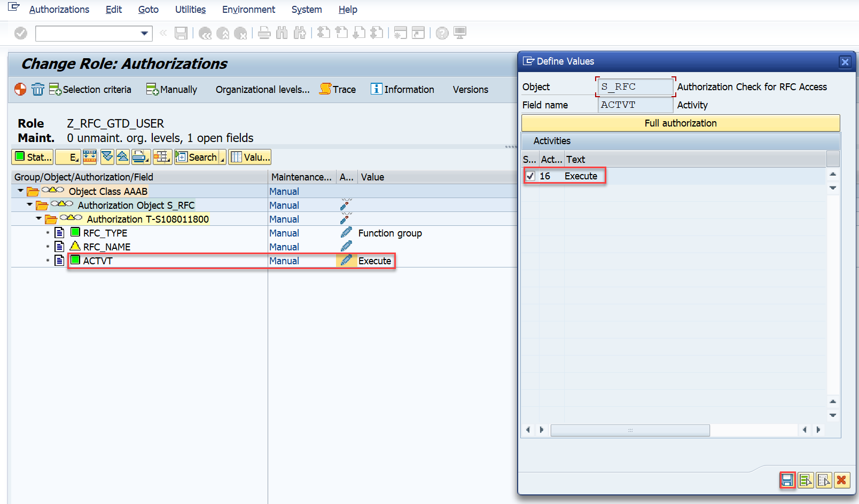Image resolution: width=859 pixels, height=504 pixels.
Task: Click the Full authorization button
Action: [x=680, y=123]
